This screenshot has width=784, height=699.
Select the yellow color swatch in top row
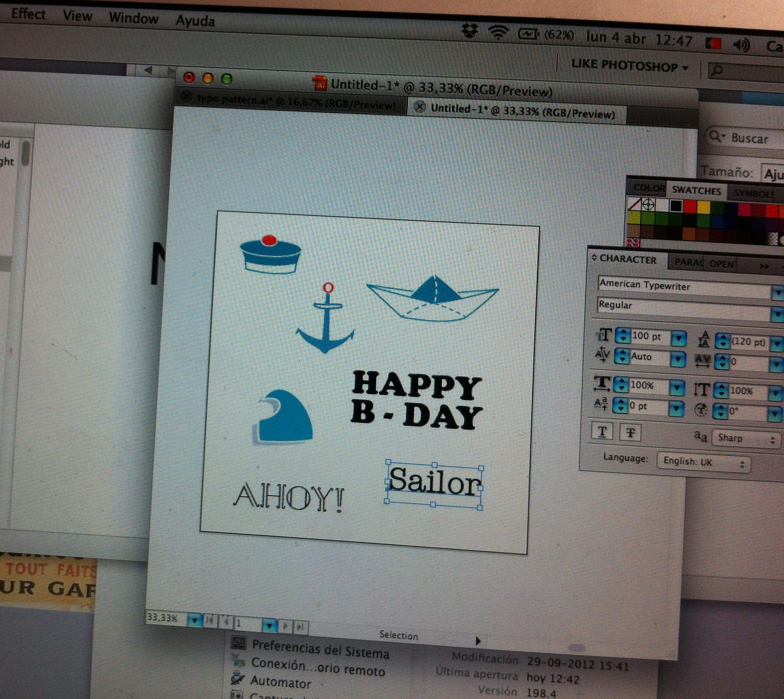coord(704,207)
